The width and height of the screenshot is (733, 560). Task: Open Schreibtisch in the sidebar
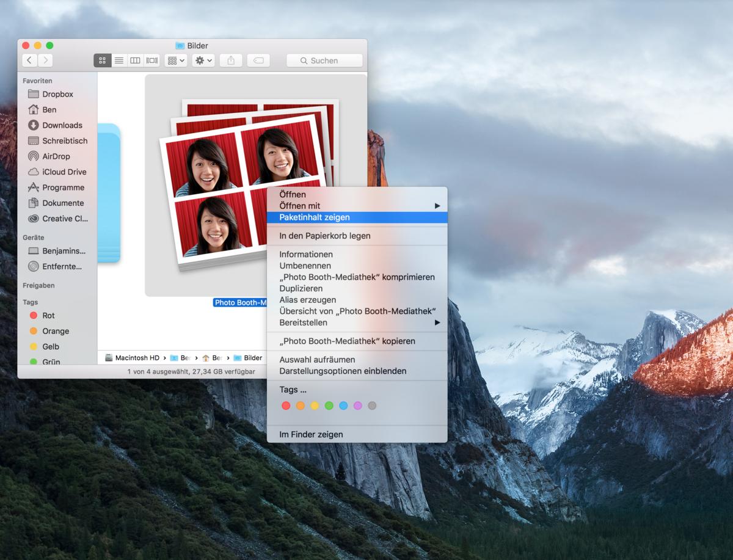(x=57, y=140)
